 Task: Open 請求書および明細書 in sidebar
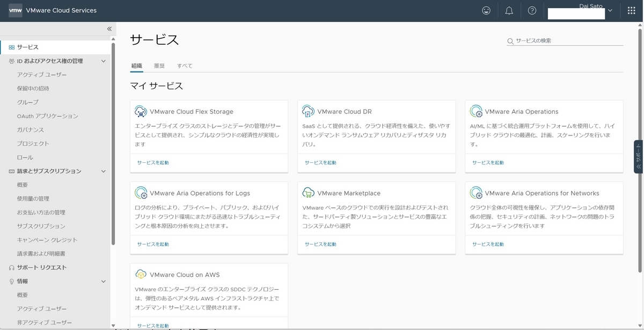click(41, 254)
